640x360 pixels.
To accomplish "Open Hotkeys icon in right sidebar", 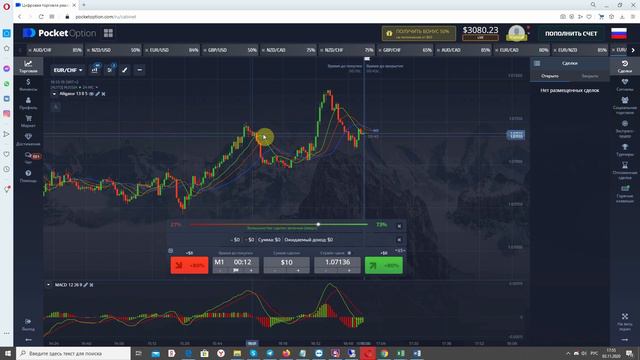I will [x=624, y=193].
